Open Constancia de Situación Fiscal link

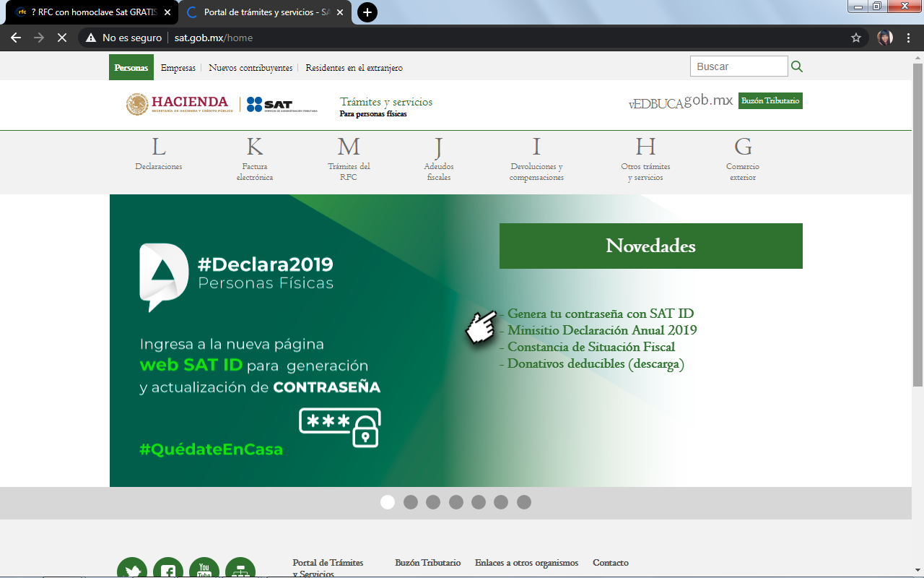tap(591, 347)
